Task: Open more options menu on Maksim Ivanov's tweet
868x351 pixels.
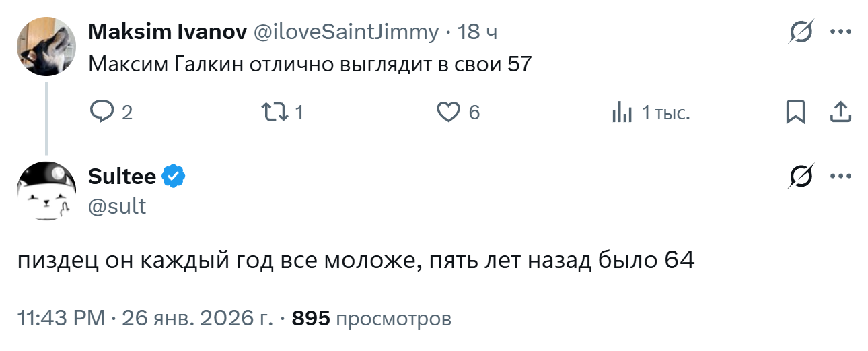Action: 841,32
